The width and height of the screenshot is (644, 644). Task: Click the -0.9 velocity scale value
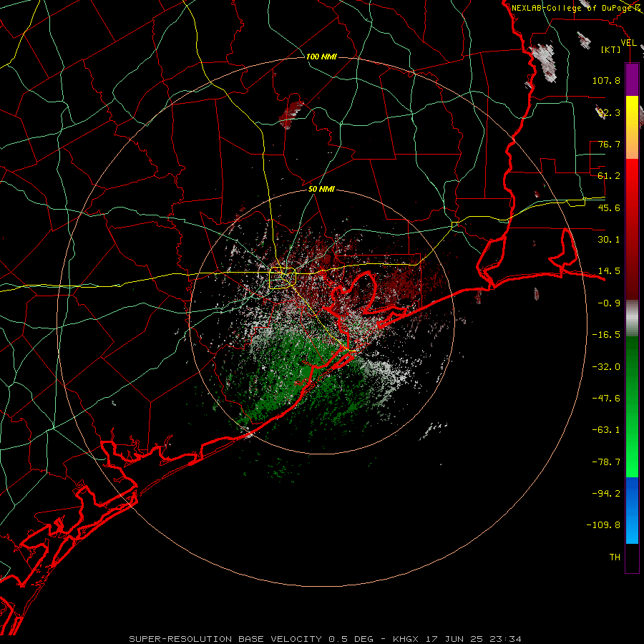click(x=609, y=303)
